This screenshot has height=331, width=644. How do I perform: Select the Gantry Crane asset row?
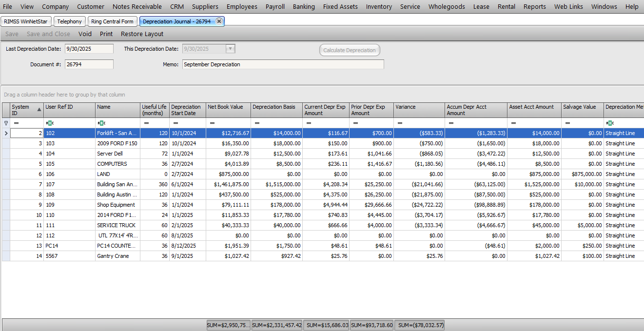click(x=117, y=256)
